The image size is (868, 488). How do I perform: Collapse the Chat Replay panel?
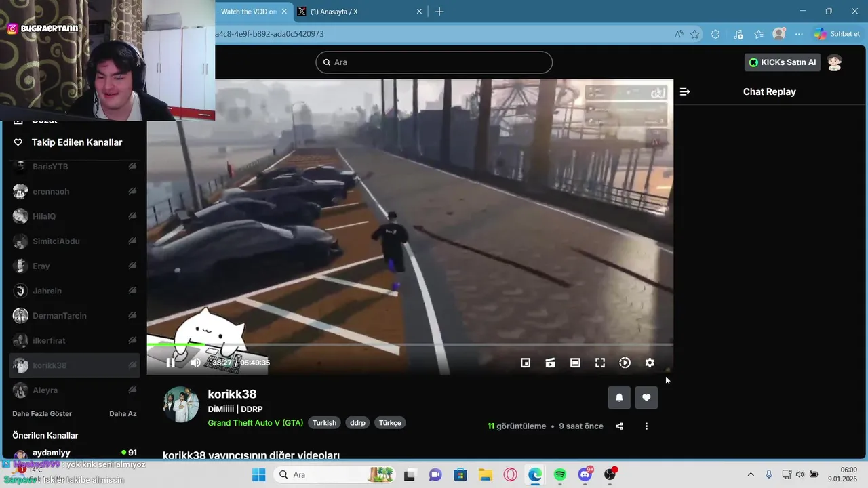685,91
